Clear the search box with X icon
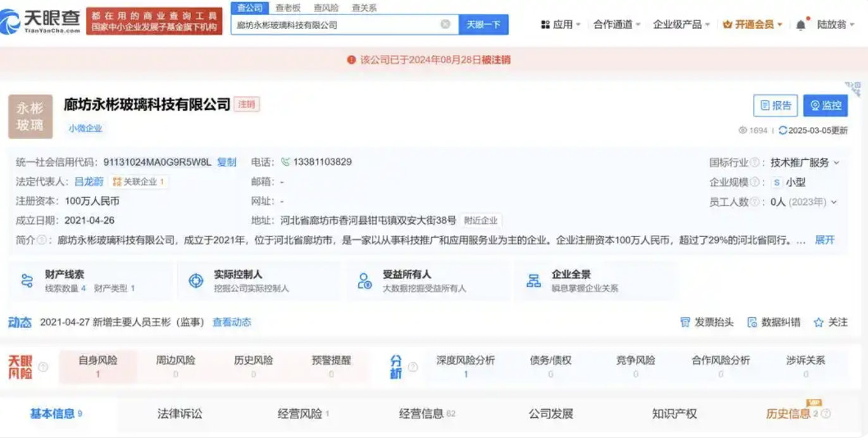 coord(445,25)
